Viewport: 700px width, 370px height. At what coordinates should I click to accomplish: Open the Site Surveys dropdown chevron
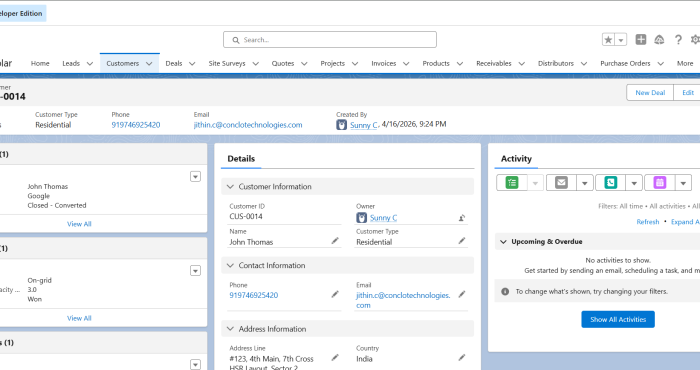255,64
